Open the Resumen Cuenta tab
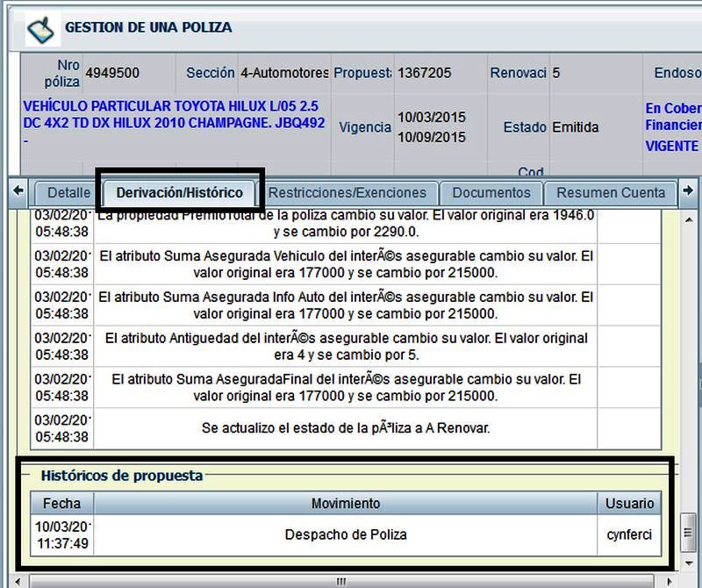The image size is (702, 588). pos(610,193)
